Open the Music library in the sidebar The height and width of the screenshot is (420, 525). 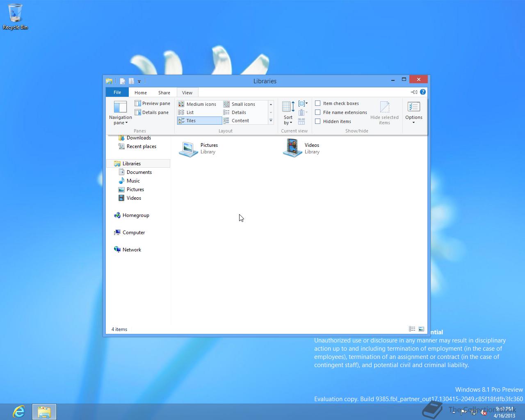133,181
